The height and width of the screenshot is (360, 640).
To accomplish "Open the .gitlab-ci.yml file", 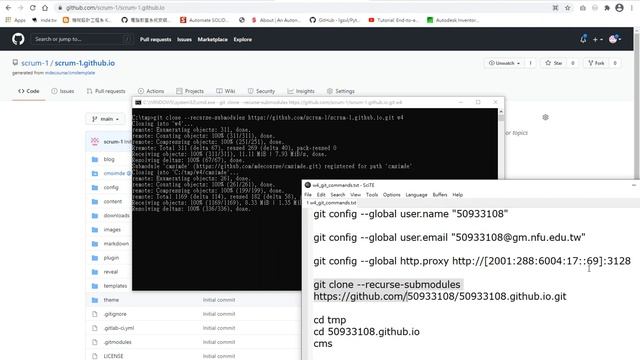I will [118, 328].
